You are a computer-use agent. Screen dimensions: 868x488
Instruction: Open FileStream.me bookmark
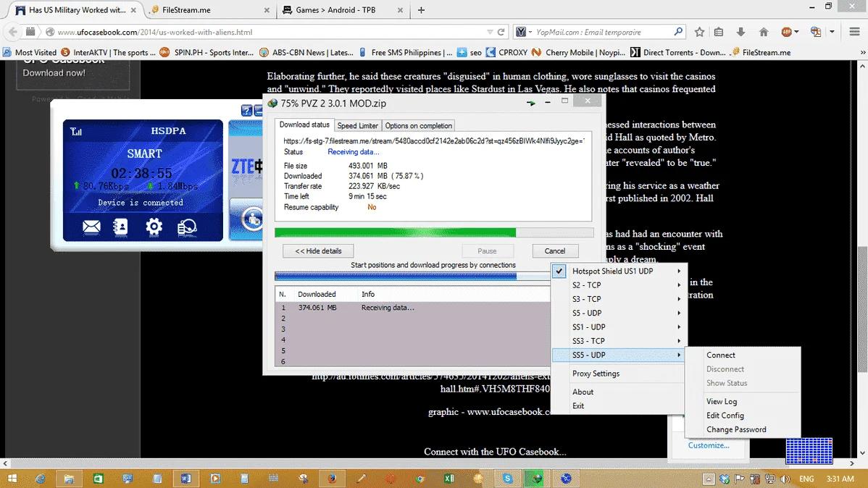[x=761, y=53]
